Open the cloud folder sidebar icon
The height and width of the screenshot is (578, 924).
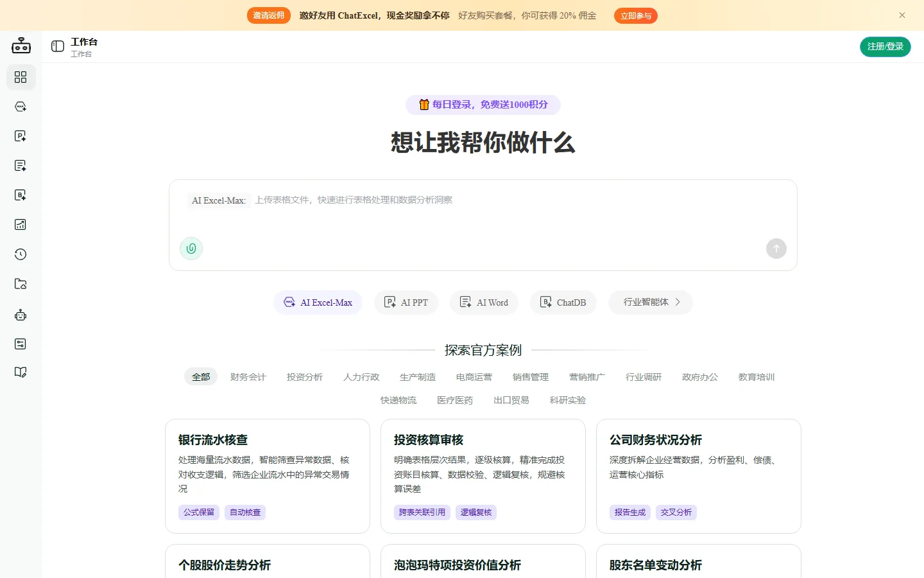pos(21,284)
